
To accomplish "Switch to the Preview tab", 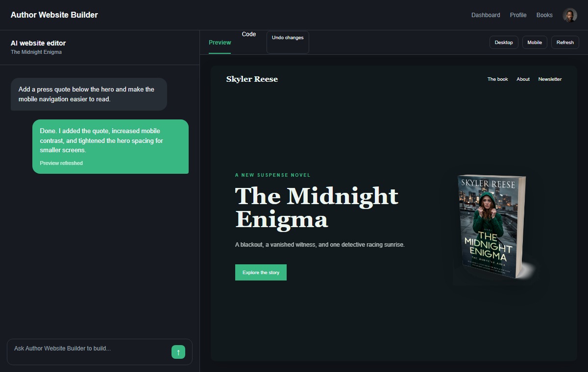I will [220, 43].
